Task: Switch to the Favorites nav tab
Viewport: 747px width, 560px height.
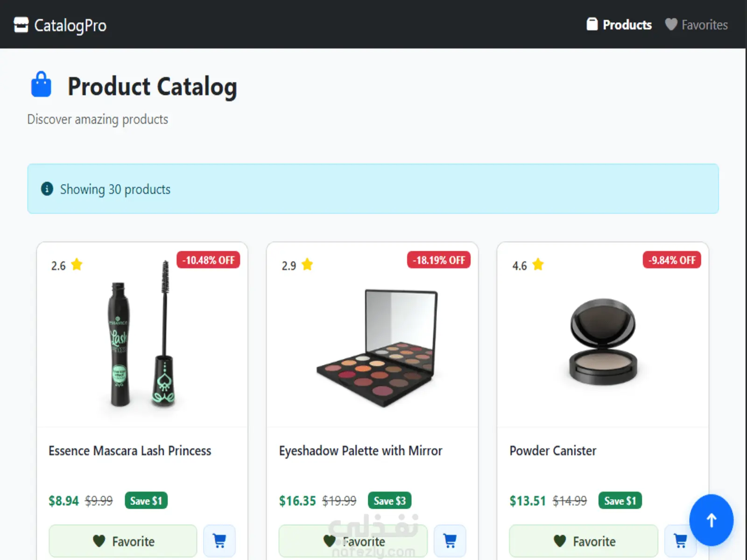Action: [696, 25]
